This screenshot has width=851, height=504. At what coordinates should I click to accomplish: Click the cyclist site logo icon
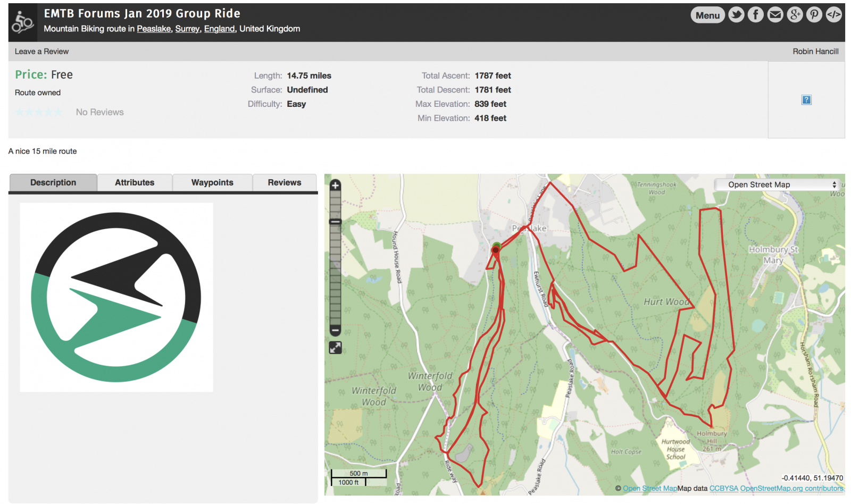(x=22, y=22)
